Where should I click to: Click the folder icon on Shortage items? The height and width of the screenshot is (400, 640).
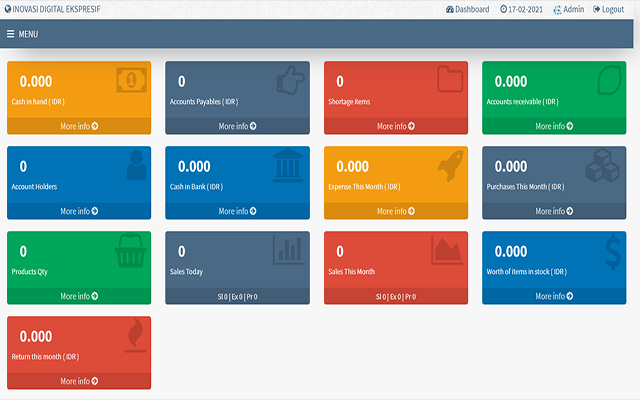tap(450, 81)
